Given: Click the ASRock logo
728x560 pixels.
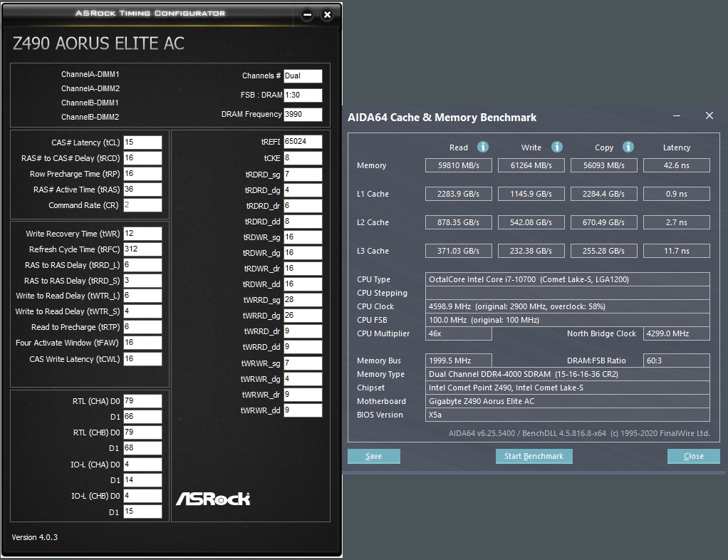Looking at the screenshot, I should [213, 499].
